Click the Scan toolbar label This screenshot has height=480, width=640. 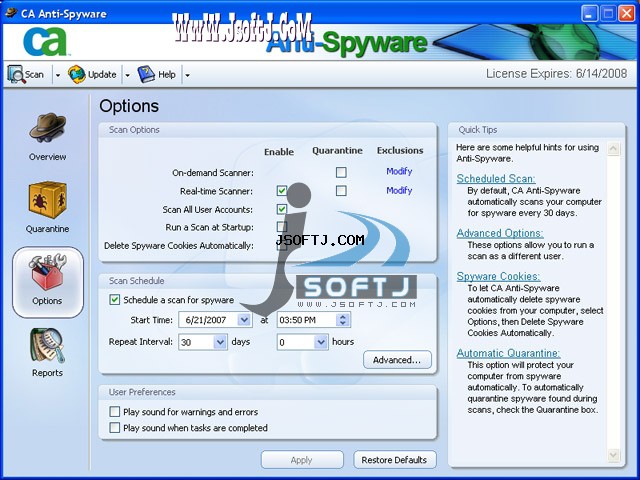pyautogui.click(x=34, y=75)
